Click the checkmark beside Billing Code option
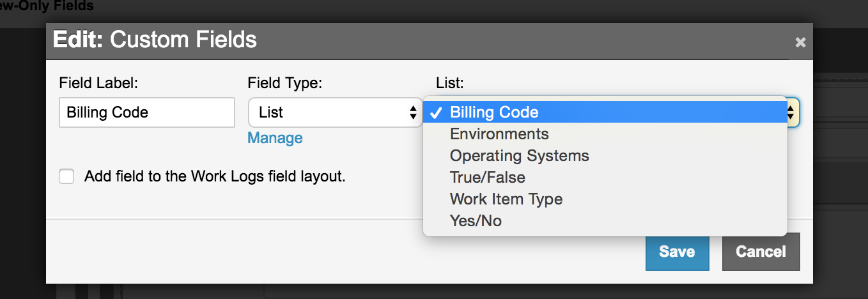The height and width of the screenshot is (299, 868). pyautogui.click(x=437, y=113)
